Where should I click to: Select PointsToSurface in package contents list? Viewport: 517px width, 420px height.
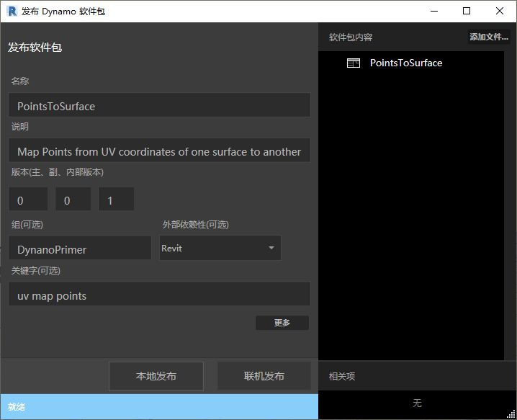pyautogui.click(x=406, y=63)
